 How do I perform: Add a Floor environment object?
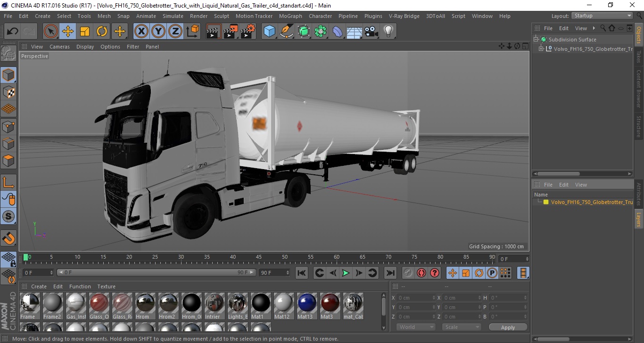pyautogui.click(x=354, y=32)
